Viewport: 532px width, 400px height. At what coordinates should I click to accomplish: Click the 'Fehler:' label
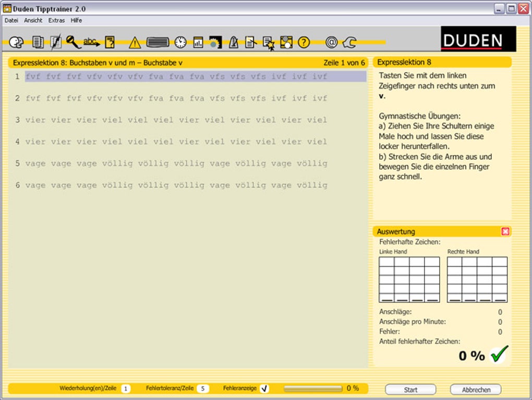[390, 332]
